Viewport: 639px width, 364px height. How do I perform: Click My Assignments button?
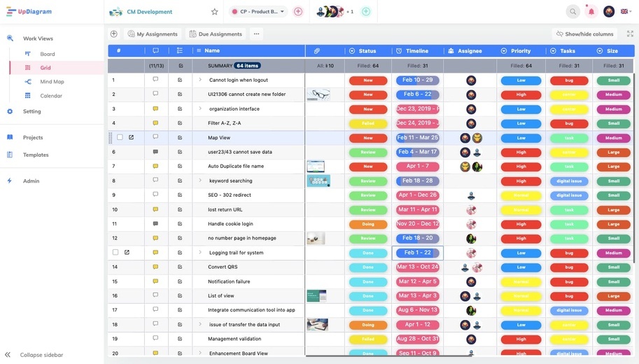point(153,34)
